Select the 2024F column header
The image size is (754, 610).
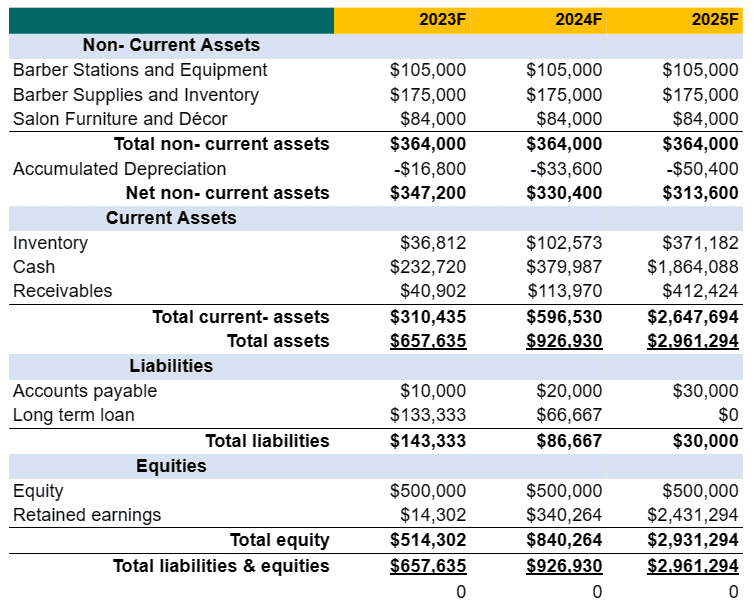pyautogui.click(x=578, y=19)
